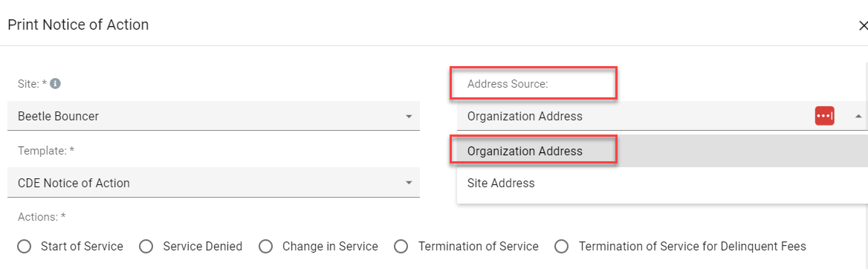The image size is (868, 269).
Task: Open the Template dropdown arrow
Action: pos(409,183)
